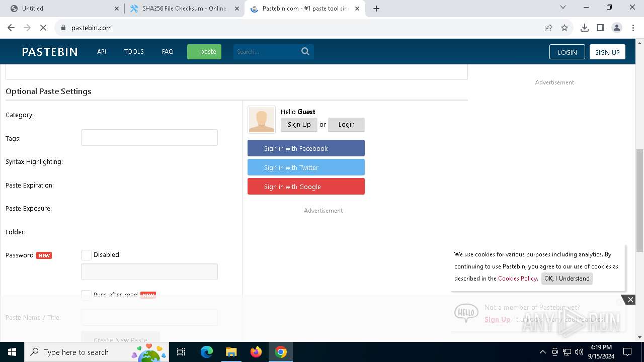Sign in with Facebook
The width and height of the screenshot is (644, 362).
(x=306, y=148)
